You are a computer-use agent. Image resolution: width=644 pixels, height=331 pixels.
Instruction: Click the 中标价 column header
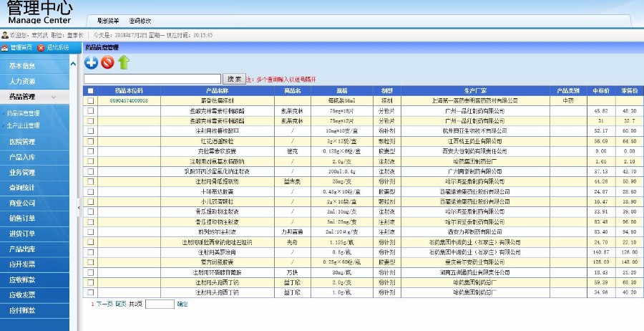click(x=601, y=91)
